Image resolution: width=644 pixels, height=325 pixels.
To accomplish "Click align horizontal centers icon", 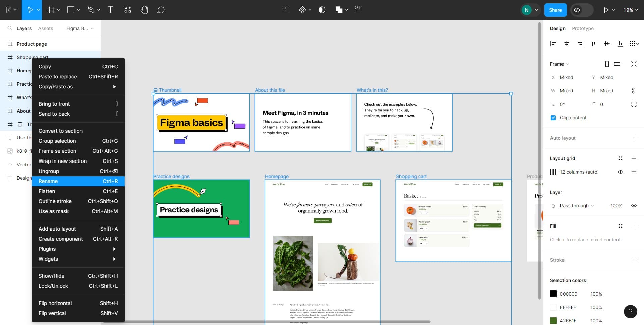I will click(x=567, y=44).
